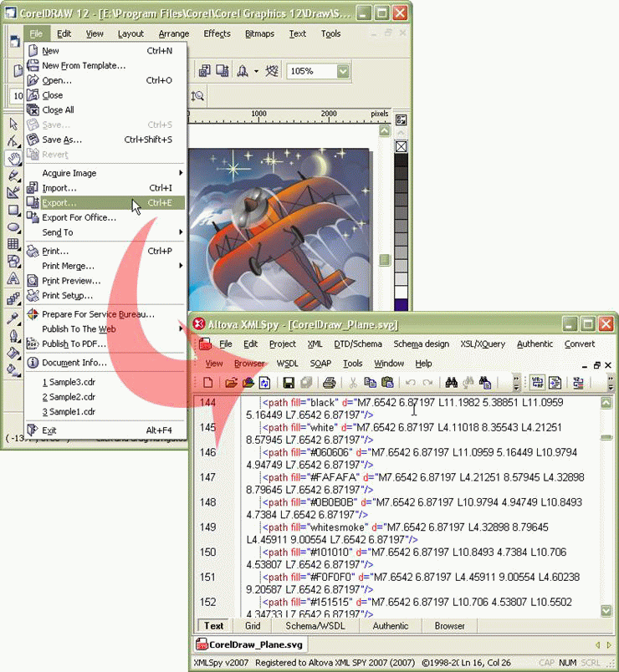Switch to the Authentic view tab
This screenshot has width=619, height=672.
pyautogui.click(x=391, y=626)
